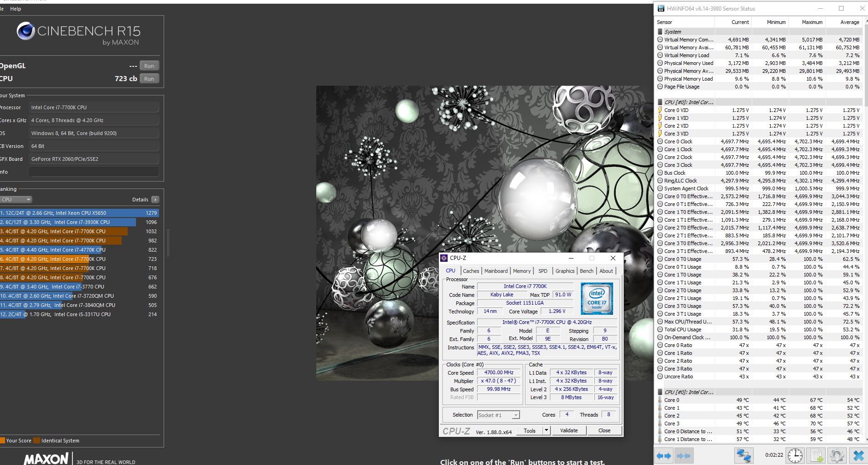Open HWiNFO sensor settings gear icon
Viewport: 868px width, 465px height.
837,456
